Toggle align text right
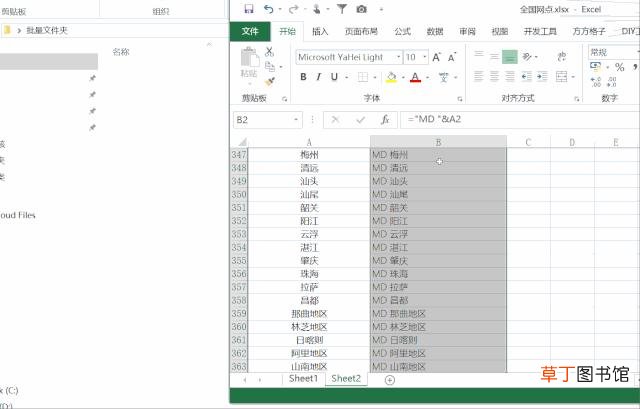The width and height of the screenshot is (640, 409). tap(510, 76)
